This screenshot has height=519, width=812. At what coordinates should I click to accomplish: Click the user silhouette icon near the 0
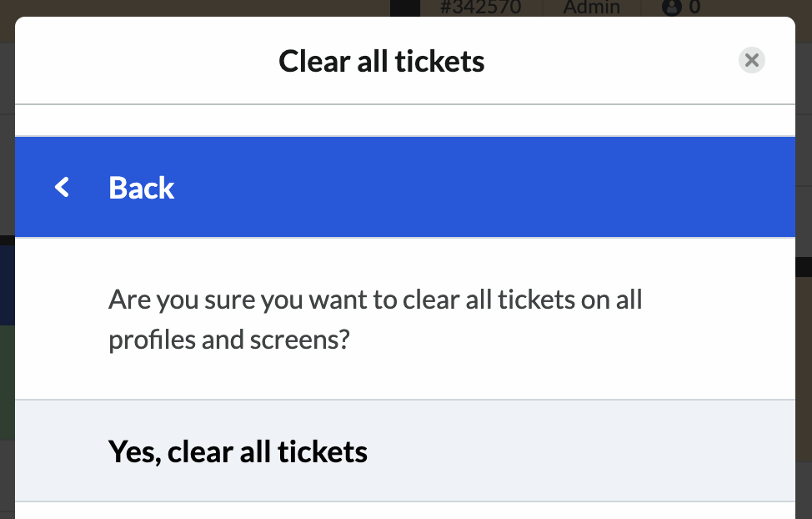click(x=672, y=8)
